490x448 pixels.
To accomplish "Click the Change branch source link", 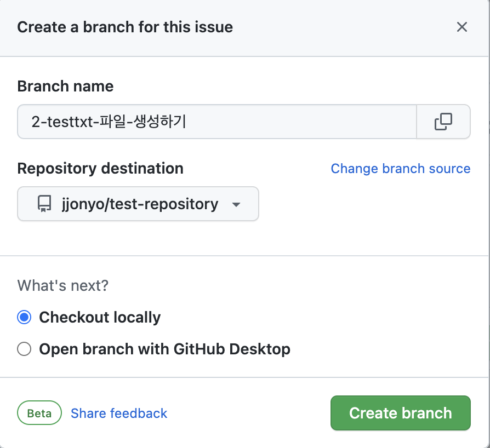I will click(400, 169).
